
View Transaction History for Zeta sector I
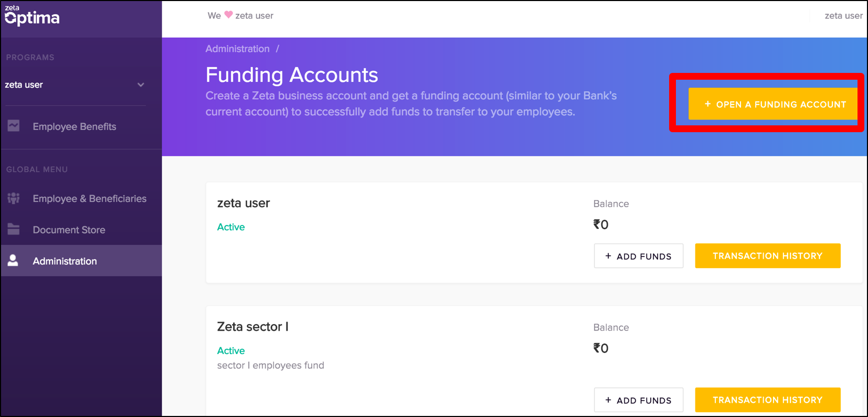click(x=768, y=400)
